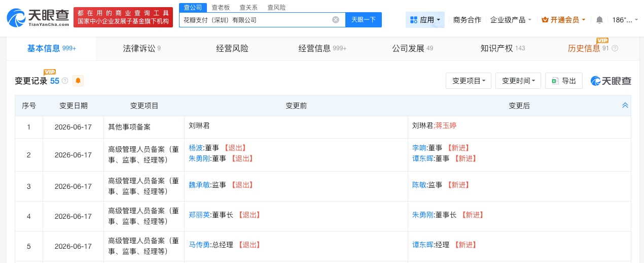This screenshot has height=263, width=644.
Task: Collapse the table with the double-chevron icon
Action: coord(625,105)
